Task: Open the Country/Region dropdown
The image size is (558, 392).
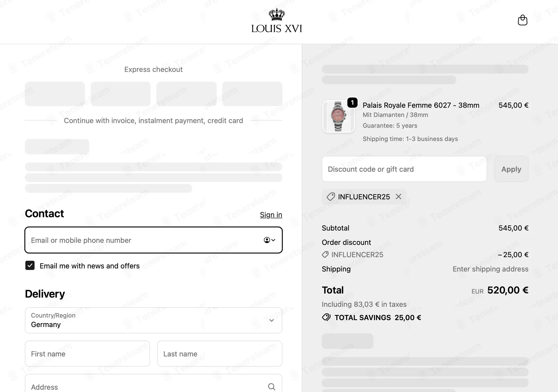Action: point(154,320)
